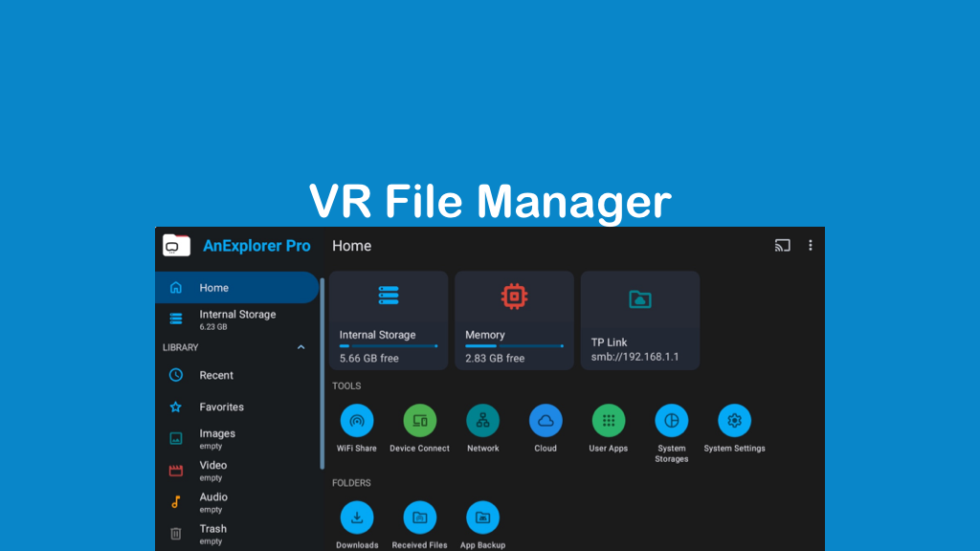Open the Cloud storage tool
The image size is (980, 551).
click(546, 421)
